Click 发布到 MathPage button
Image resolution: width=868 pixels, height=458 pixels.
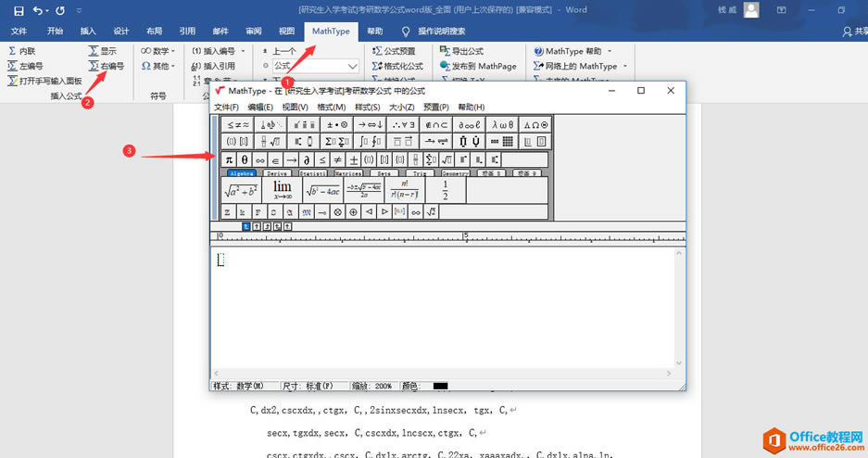click(x=478, y=66)
